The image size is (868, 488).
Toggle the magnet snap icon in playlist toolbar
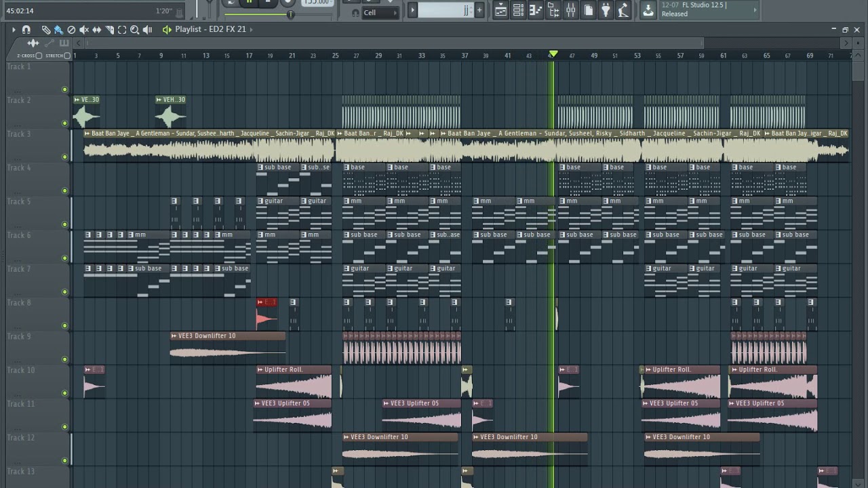coord(26,30)
